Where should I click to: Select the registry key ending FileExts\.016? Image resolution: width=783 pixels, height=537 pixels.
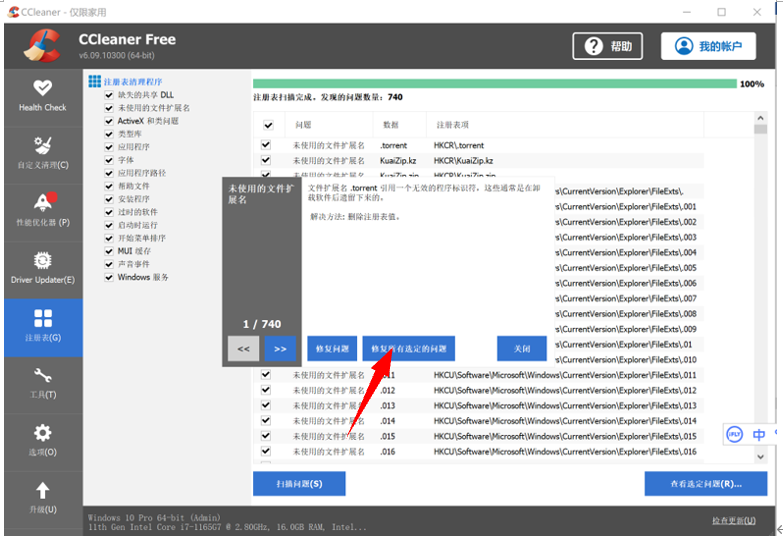(x=565, y=452)
